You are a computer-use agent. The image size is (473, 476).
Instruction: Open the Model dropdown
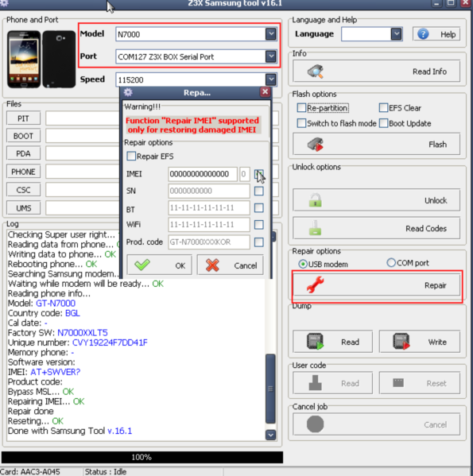[270, 33]
